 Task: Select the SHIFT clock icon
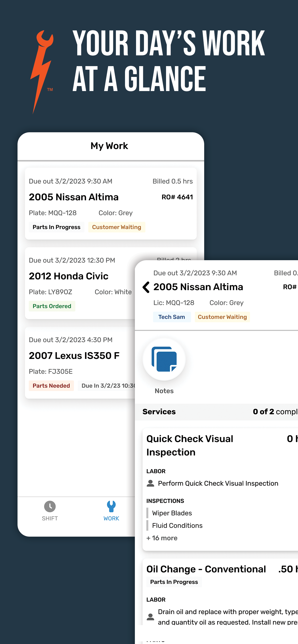[x=50, y=506]
